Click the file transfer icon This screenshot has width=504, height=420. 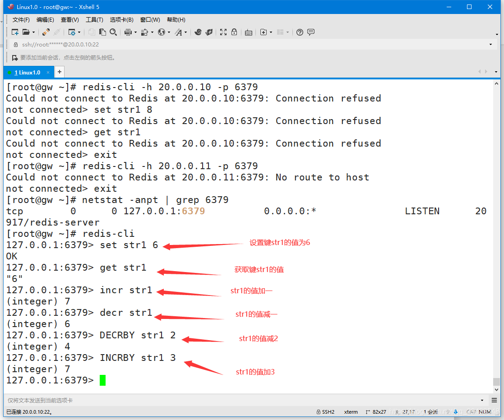pyautogui.click(x=145, y=32)
